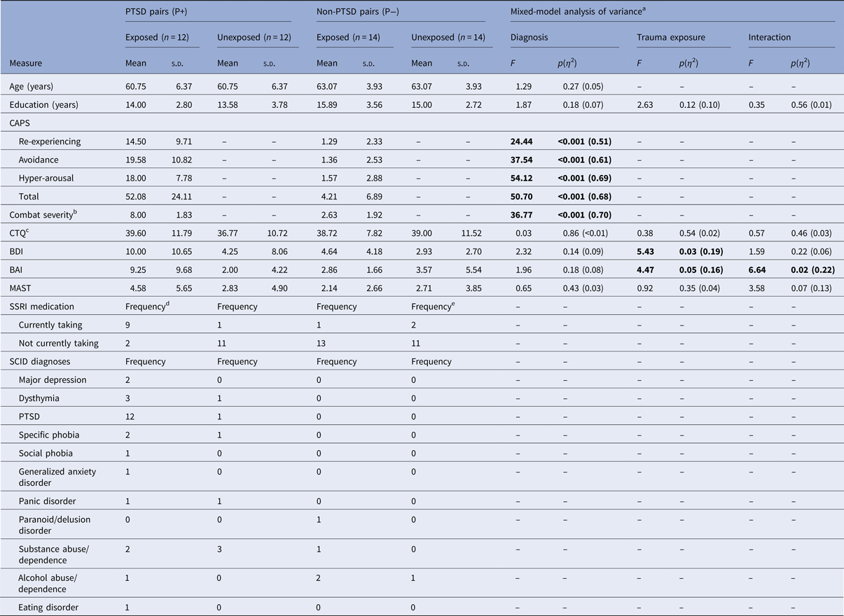The height and width of the screenshot is (616, 844).
Task: Select the "Eating disorder" row label
Action: click(48, 606)
